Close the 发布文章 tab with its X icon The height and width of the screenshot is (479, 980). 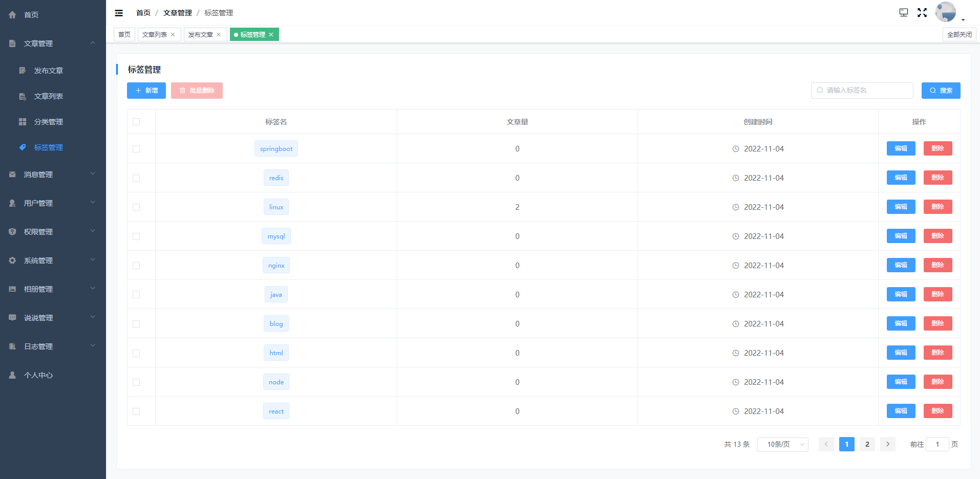[x=219, y=35]
